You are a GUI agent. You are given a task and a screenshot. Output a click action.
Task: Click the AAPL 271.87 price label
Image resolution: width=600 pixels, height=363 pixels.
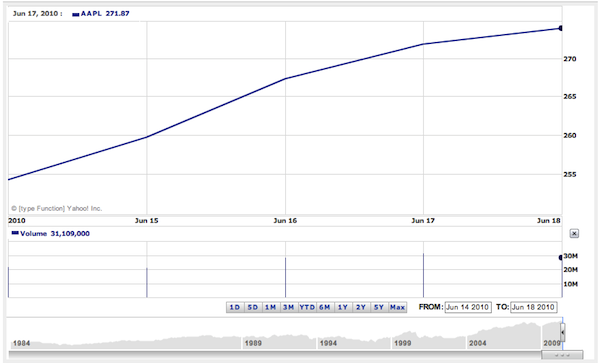click(x=105, y=13)
